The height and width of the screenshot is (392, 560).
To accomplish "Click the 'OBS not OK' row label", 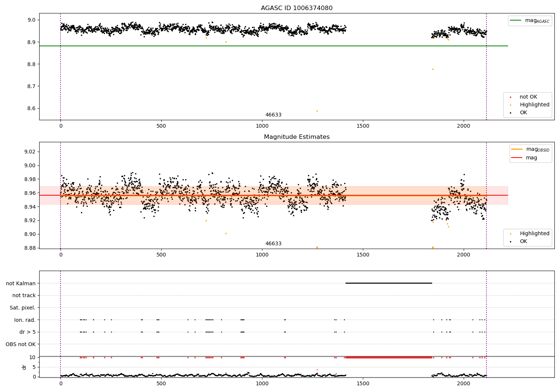I will (x=21, y=344).
